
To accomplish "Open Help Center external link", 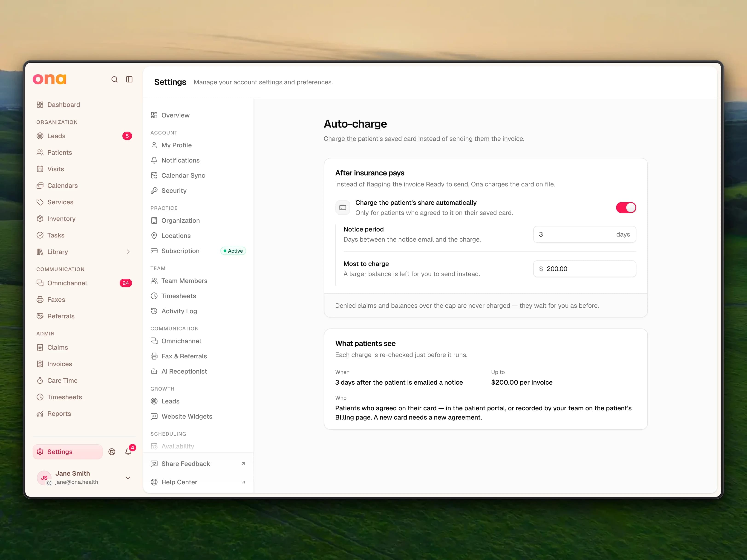I will point(198,482).
